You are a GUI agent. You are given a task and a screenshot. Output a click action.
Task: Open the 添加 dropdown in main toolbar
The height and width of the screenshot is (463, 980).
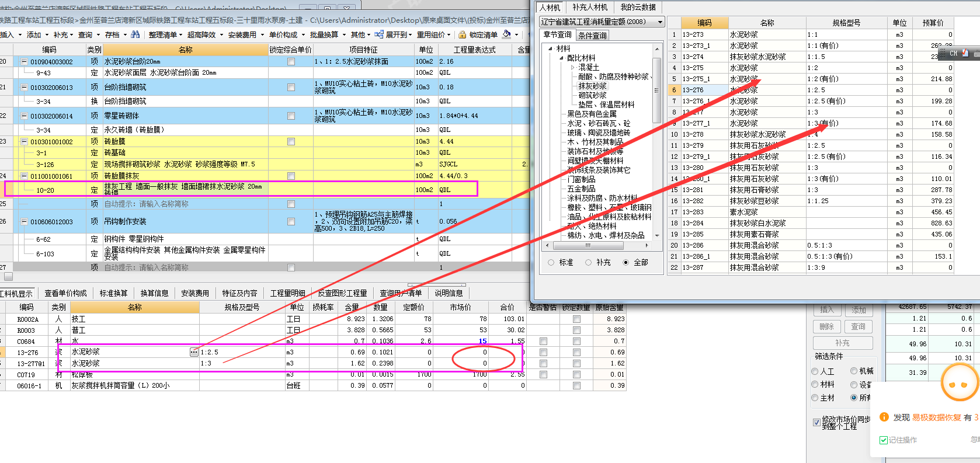pos(47,35)
